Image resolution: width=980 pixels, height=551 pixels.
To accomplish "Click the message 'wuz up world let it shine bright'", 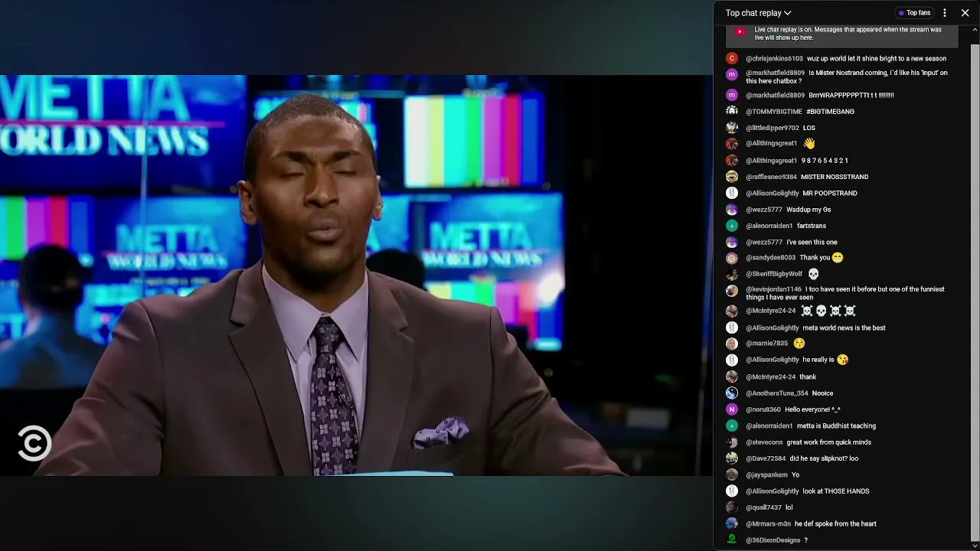I will tap(877, 59).
